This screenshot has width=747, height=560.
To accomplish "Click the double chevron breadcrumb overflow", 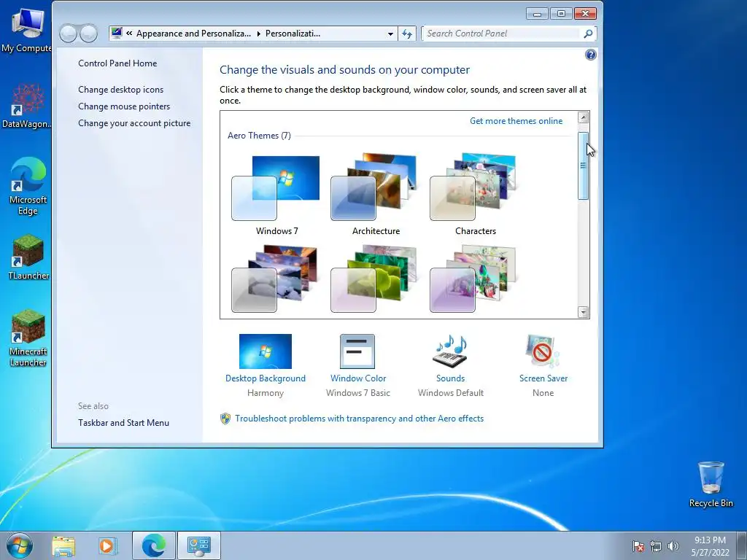I will [129, 34].
